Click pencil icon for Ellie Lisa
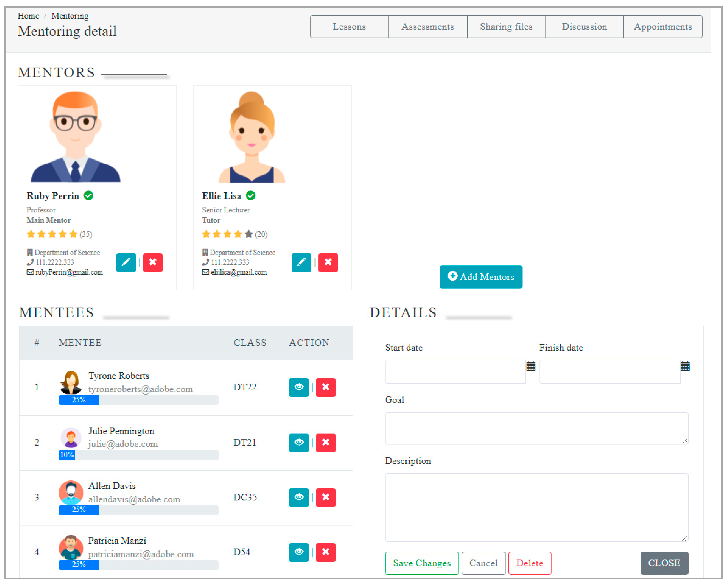This screenshot has height=585, width=728. [x=301, y=262]
